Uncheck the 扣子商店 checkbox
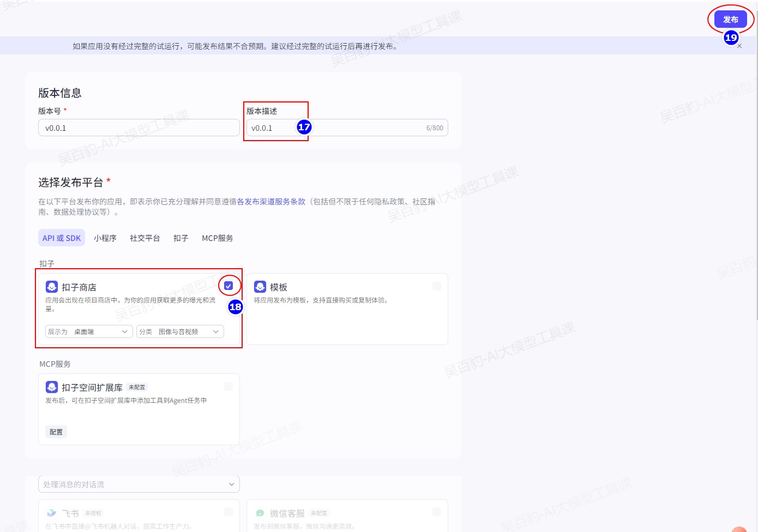Viewport: 758px width, 532px height. coord(228,286)
